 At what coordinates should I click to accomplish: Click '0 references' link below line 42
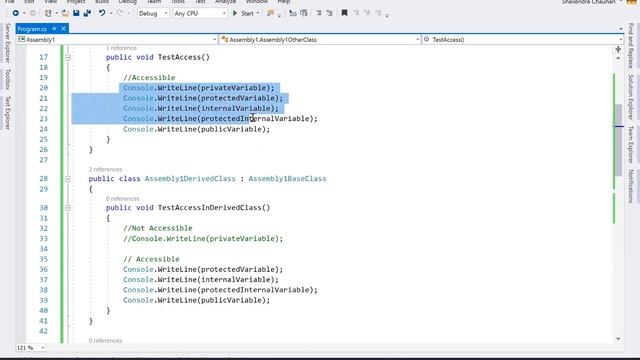105,340
